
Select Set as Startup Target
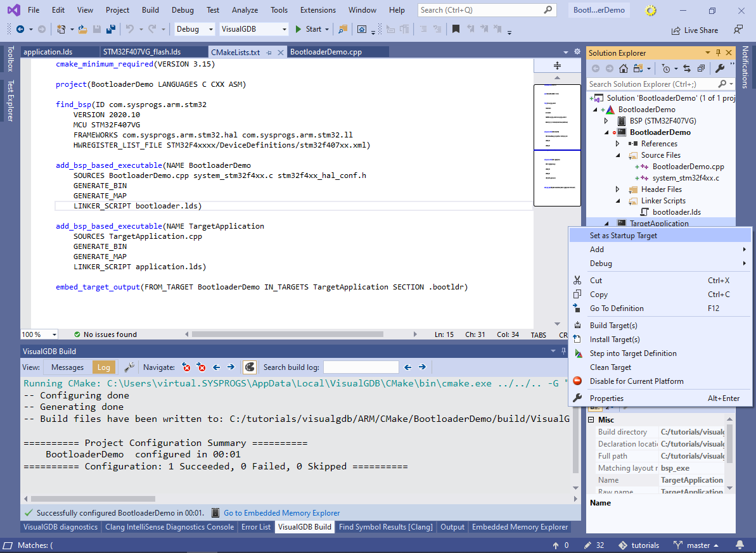[x=660, y=235]
